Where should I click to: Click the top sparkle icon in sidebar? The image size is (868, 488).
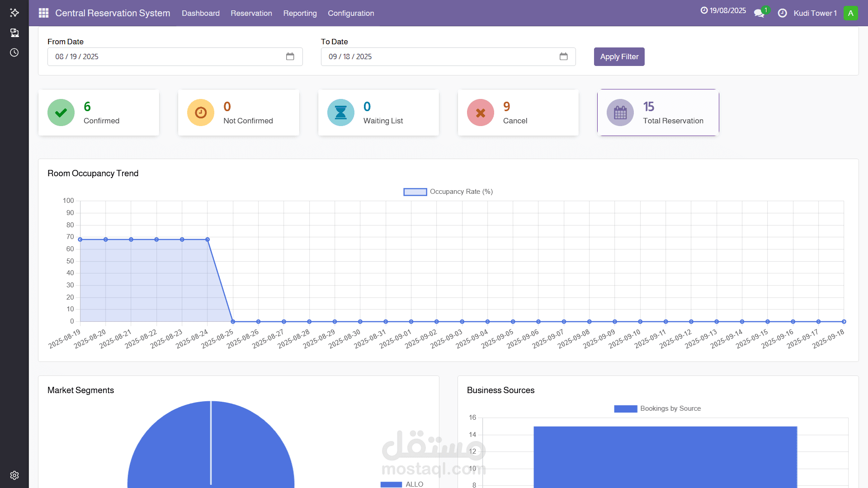(14, 13)
